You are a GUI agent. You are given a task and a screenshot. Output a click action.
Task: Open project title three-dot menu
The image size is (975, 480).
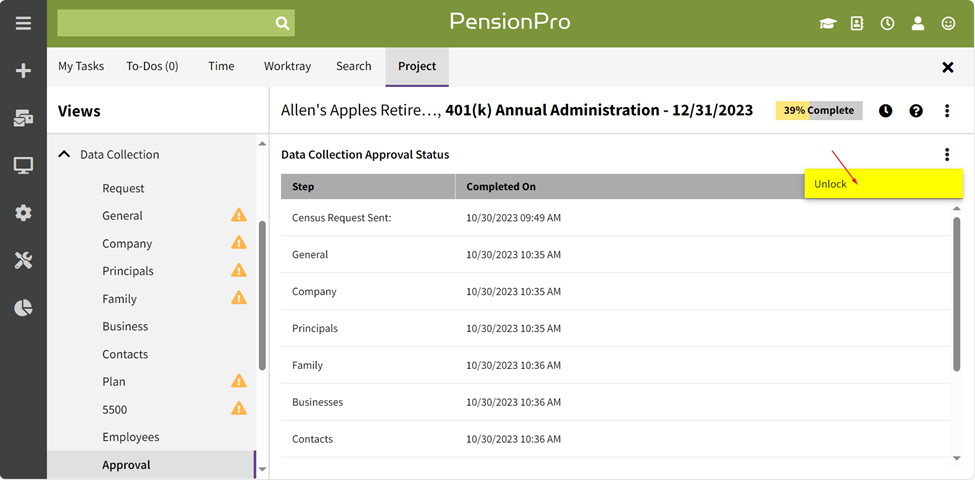pos(947,111)
